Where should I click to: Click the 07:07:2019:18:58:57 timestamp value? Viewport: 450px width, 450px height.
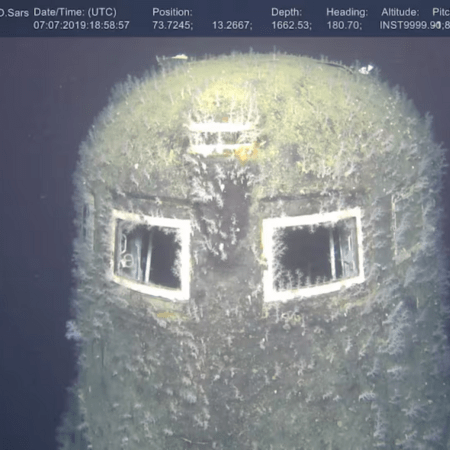pos(81,25)
